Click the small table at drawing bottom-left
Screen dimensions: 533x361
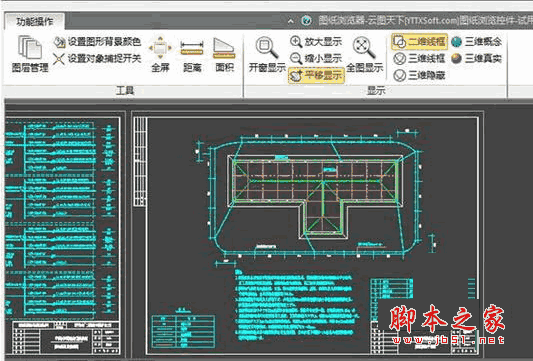(184, 331)
